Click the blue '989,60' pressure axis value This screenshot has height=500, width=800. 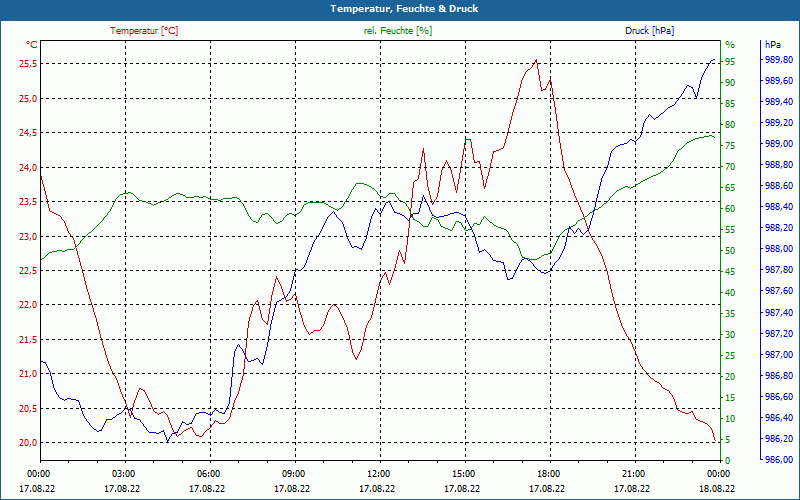click(x=779, y=81)
